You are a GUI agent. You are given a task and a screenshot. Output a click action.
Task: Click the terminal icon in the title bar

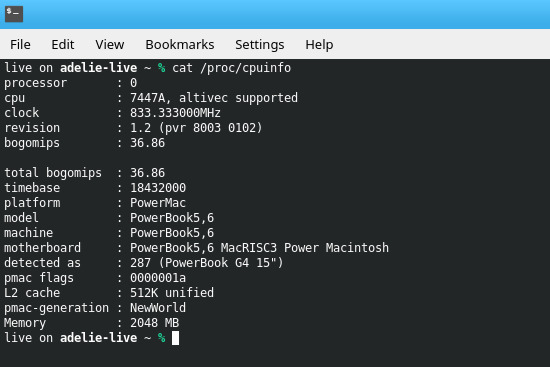point(14,14)
